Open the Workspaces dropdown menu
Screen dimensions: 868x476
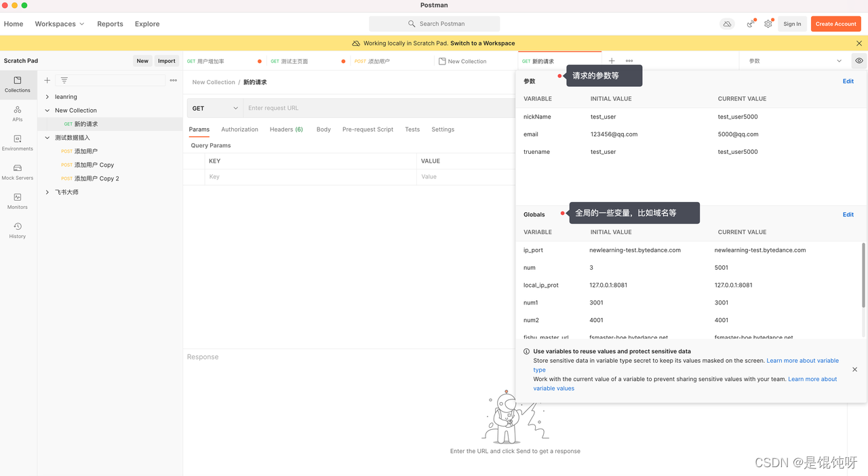tap(60, 24)
